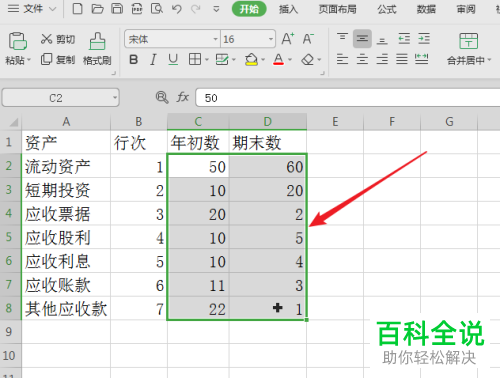Open the clear eraser dropdown arrow
This screenshot has width=500, height=378.
[319, 60]
